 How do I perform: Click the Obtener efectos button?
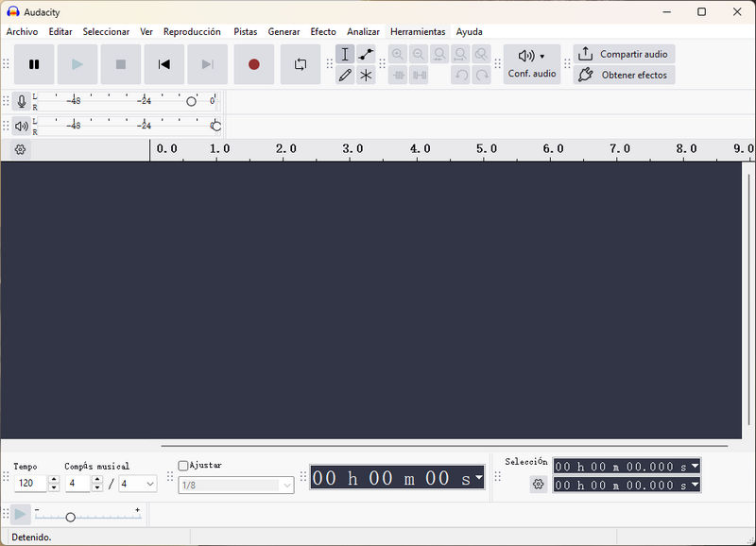pyautogui.click(x=624, y=76)
